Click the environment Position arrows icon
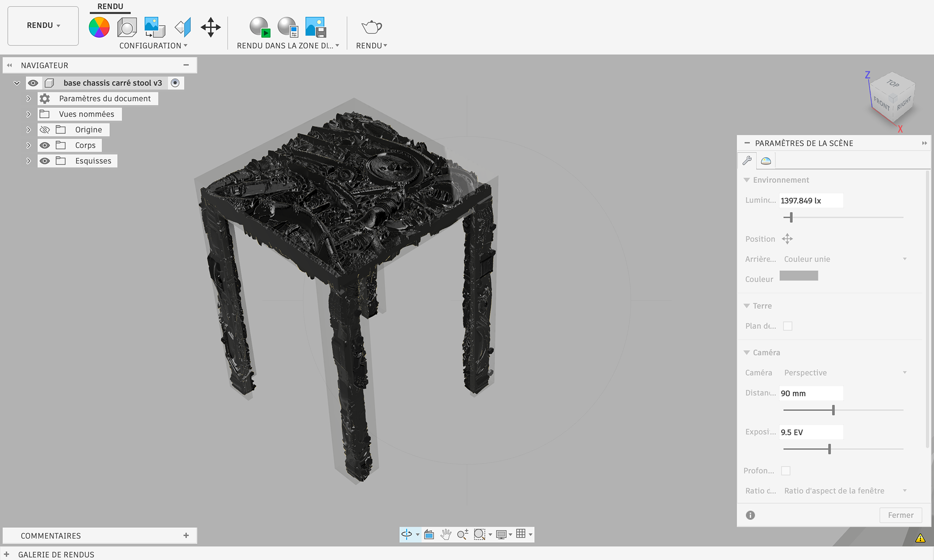This screenshot has width=934, height=560. [787, 239]
